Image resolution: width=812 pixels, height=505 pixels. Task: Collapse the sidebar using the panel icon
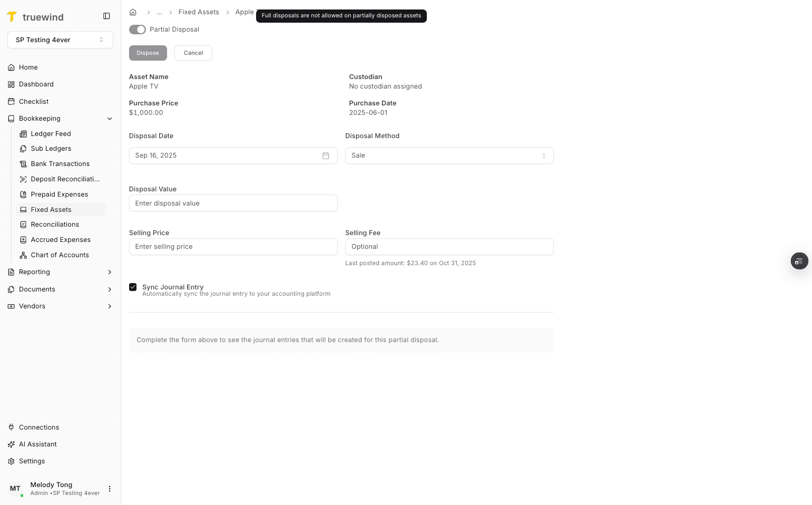click(107, 16)
